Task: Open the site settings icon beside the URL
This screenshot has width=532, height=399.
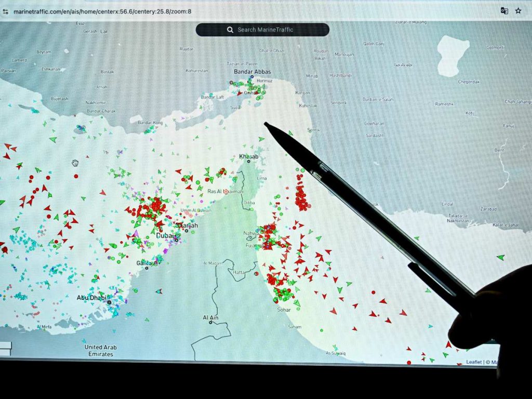Action: tap(6, 10)
